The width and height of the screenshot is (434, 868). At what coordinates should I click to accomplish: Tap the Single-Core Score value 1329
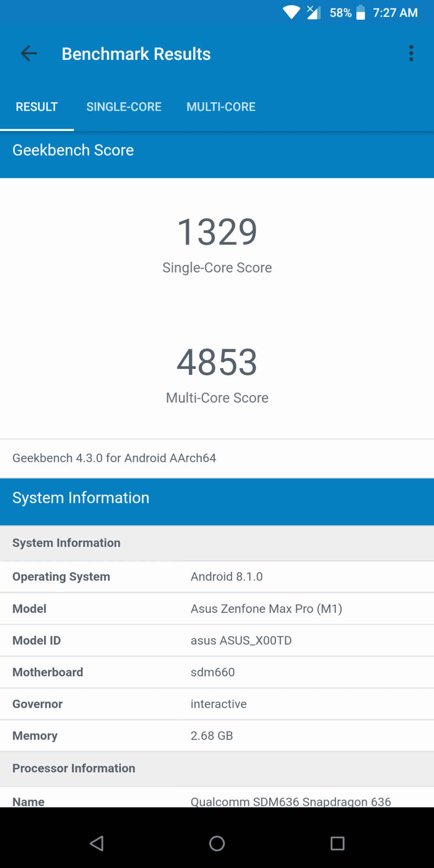(217, 231)
